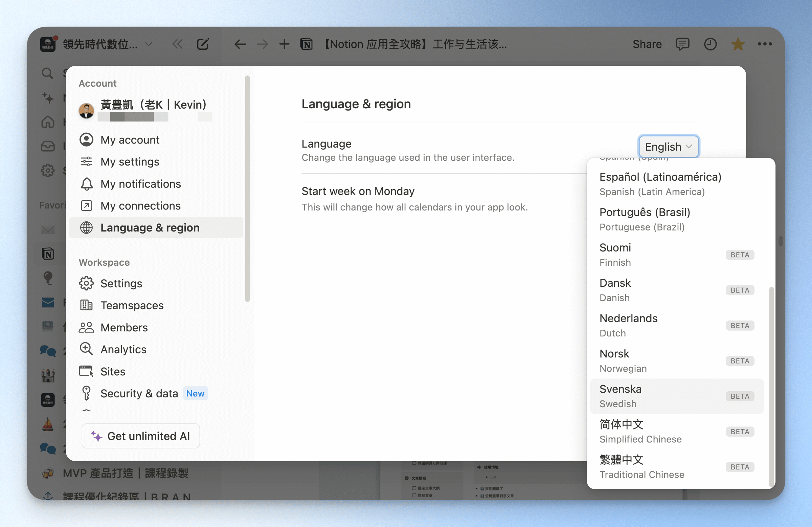Viewport: 812px width, 527px height.
Task: Click the Notion page icon in breadcrumb
Action: pos(307,44)
